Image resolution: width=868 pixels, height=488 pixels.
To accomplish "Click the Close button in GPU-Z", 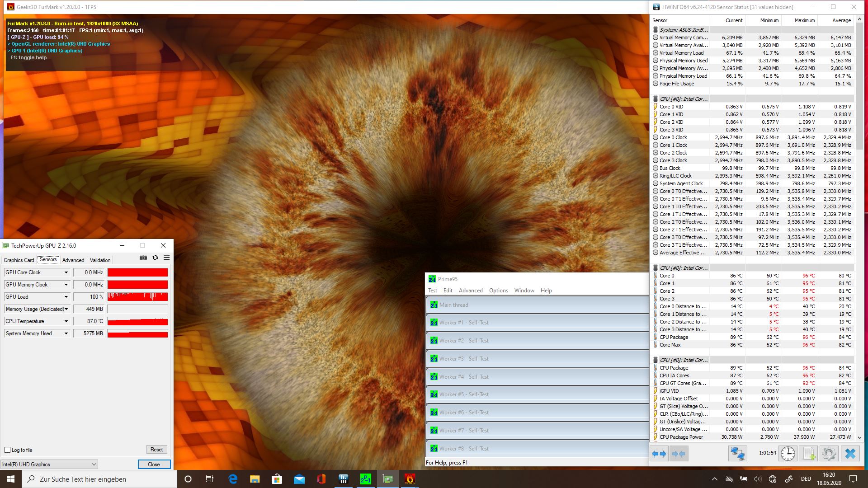I will pos(154,465).
